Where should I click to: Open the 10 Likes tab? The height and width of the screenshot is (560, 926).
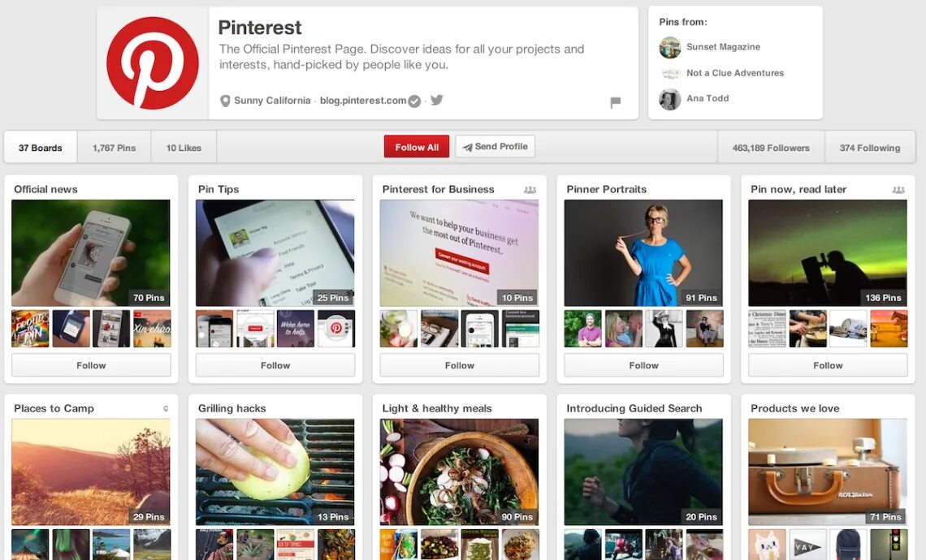point(184,148)
